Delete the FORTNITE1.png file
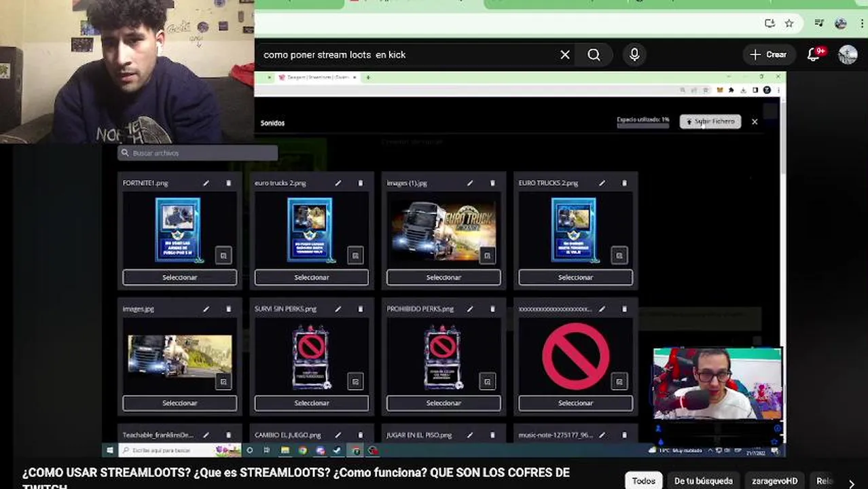The width and height of the screenshot is (868, 489). point(228,183)
